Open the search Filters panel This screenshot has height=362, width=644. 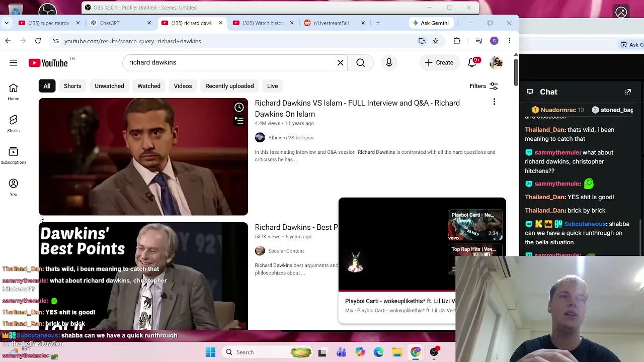click(484, 86)
